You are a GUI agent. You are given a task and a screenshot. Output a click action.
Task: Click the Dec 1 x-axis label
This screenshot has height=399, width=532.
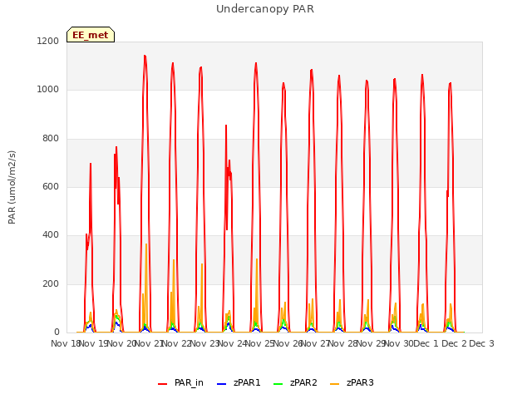426,343
